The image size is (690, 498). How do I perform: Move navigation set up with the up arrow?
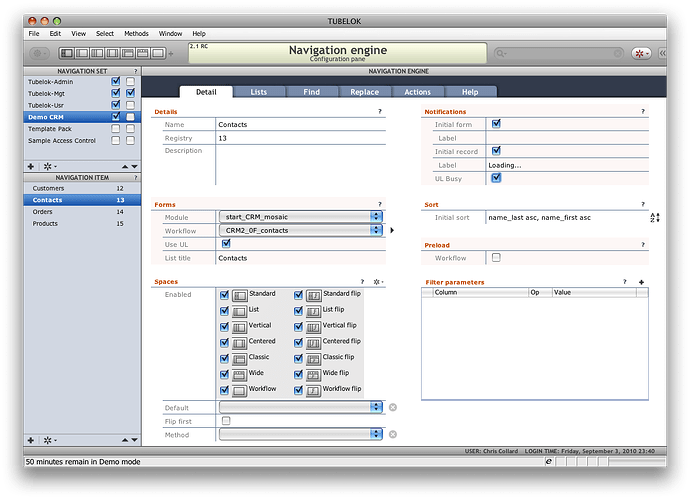click(125, 167)
